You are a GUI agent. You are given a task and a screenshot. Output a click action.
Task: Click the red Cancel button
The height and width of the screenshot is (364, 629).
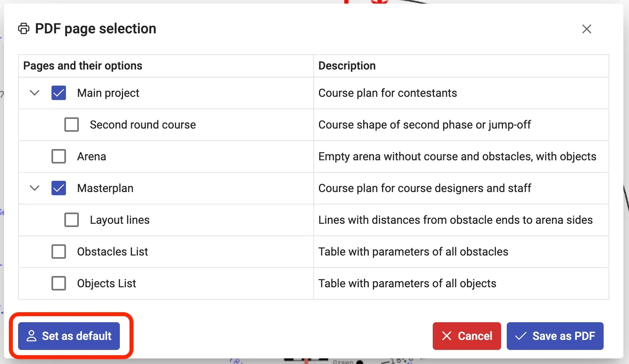[467, 336]
